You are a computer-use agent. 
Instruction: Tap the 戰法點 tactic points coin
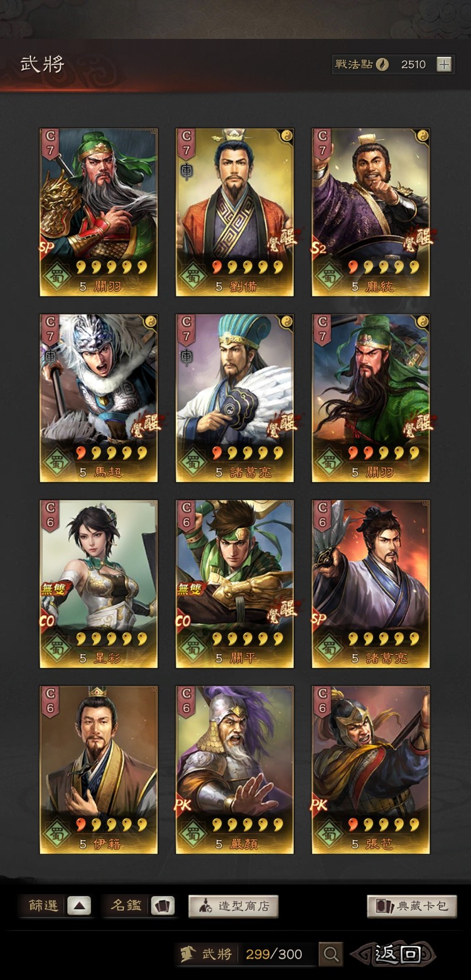coord(382,64)
